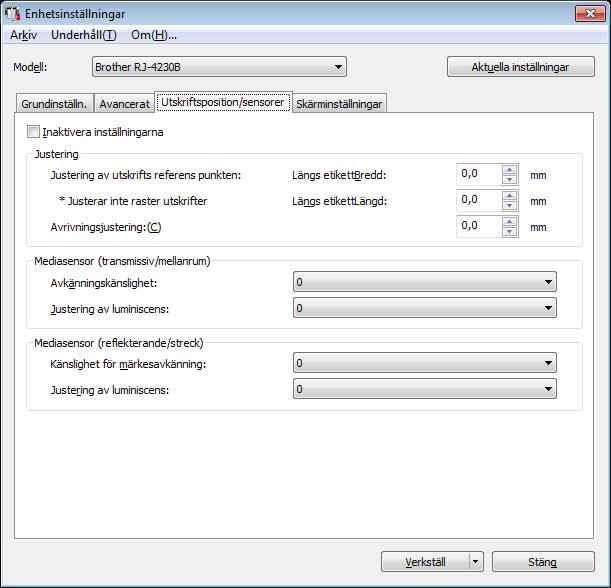Screen dimensions: 611x588
Task: Open the Arkiv menu
Action: pyautogui.click(x=23, y=35)
